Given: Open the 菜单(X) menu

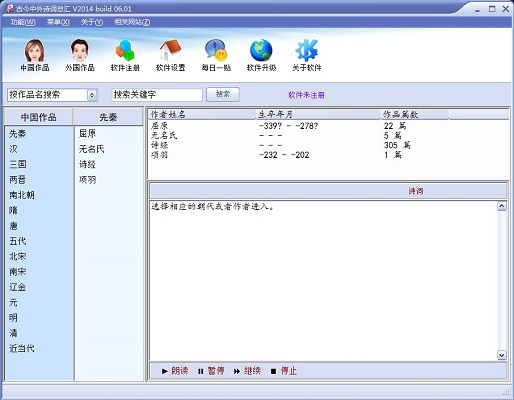Looking at the screenshot, I should 58,22.
